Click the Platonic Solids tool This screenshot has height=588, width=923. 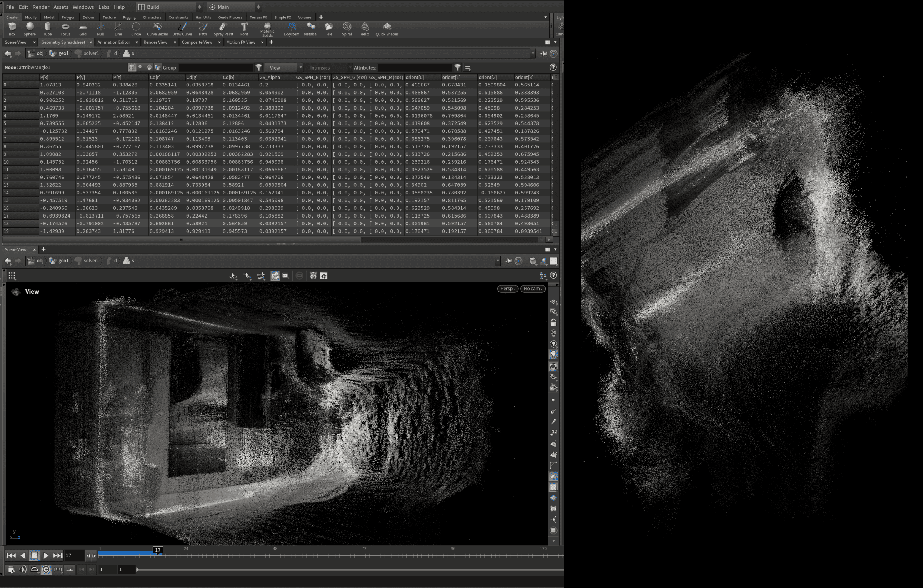(267, 28)
